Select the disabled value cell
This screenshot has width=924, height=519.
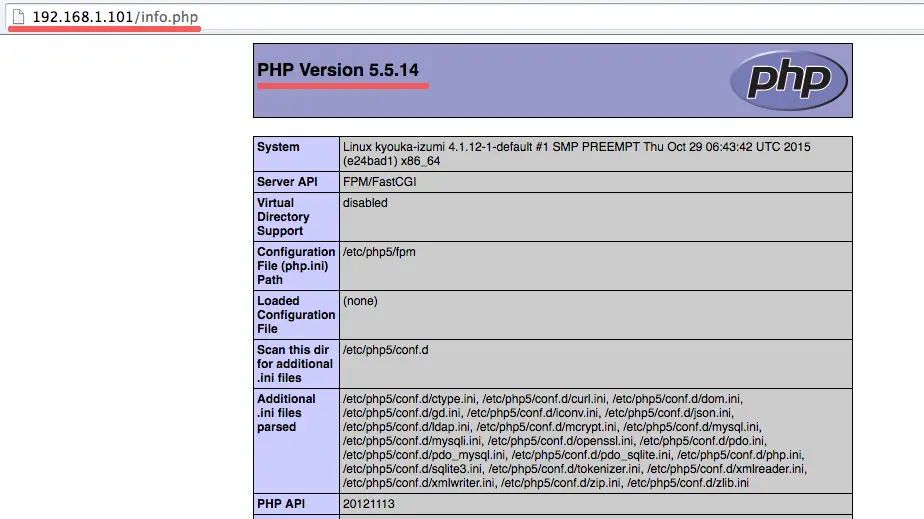pyautogui.click(x=596, y=217)
